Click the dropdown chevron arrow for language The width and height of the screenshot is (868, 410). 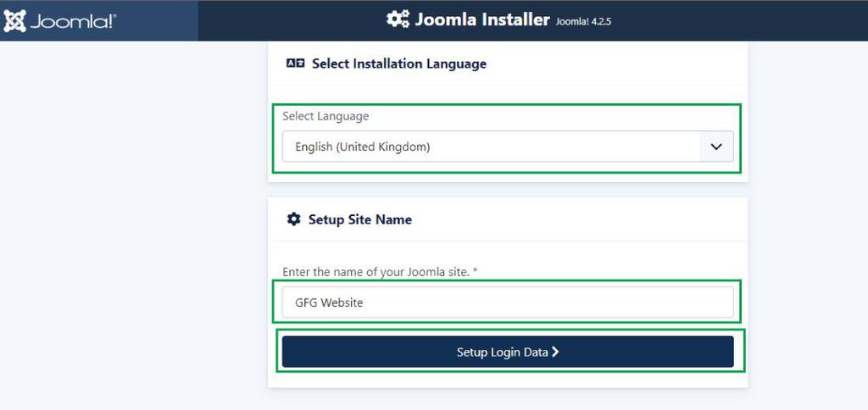tap(716, 147)
